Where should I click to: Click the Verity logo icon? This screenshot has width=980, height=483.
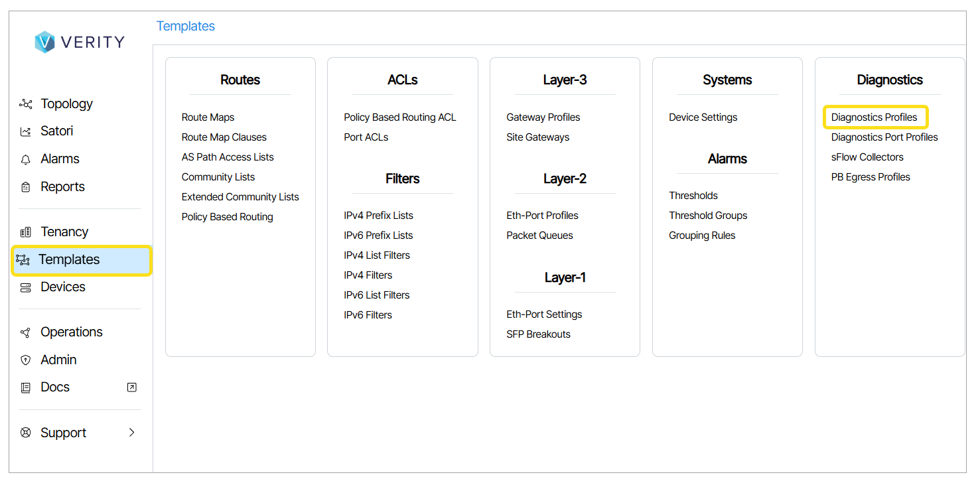coord(44,42)
